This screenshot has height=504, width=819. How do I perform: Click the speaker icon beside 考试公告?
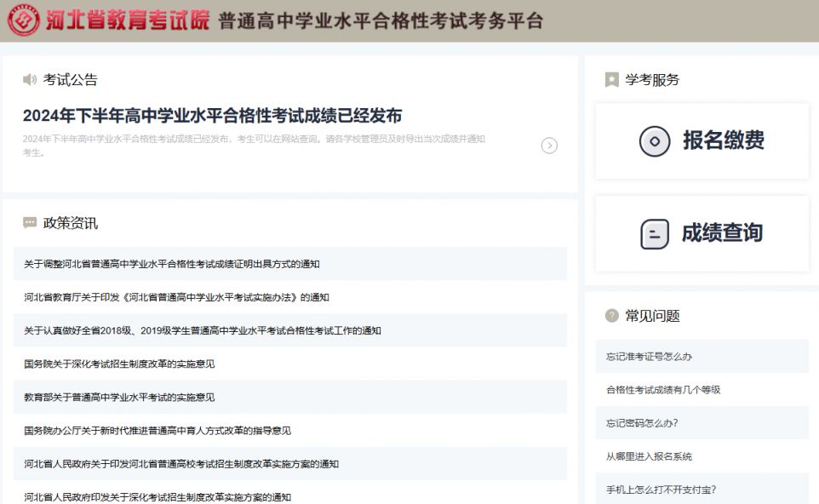[30, 79]
